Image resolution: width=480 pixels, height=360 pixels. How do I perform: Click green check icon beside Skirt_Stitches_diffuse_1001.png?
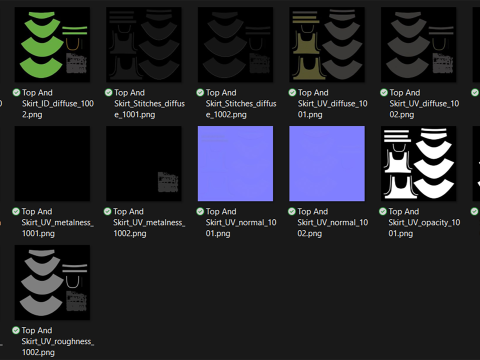tap(108, 92)
